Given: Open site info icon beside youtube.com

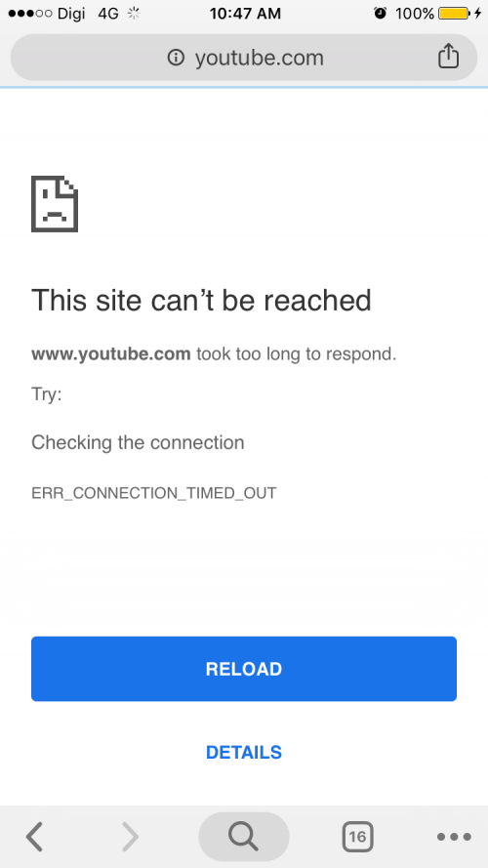Looking at the screenshot, I should tap(176, 57).
